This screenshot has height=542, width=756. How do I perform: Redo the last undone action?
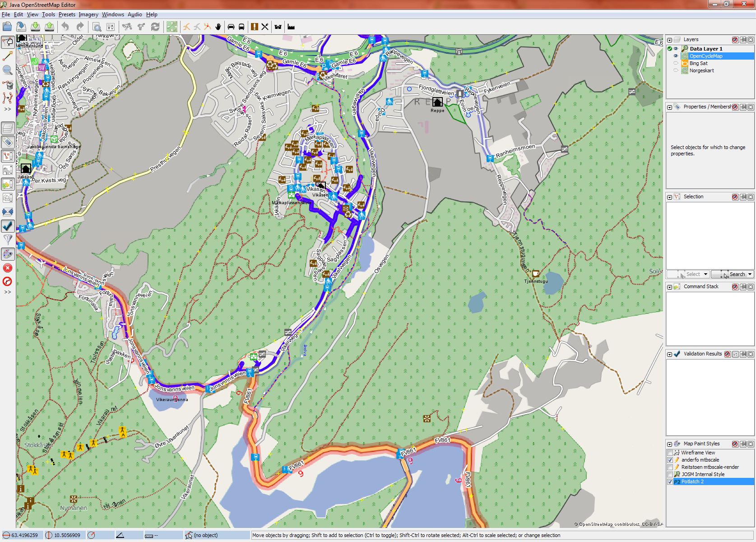click(x=80, y=27)
